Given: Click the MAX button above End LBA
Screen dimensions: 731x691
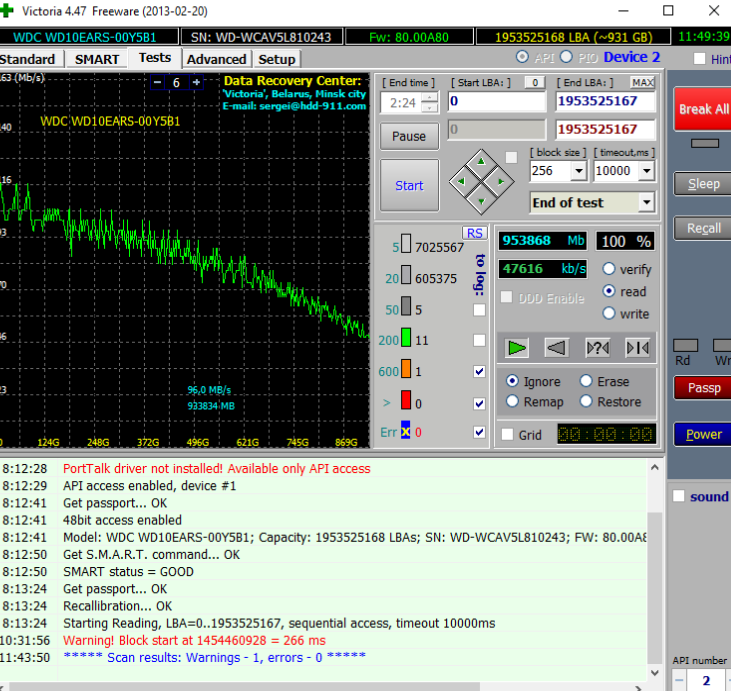Looking at the screenshot, I should click(x=642, y=83).
